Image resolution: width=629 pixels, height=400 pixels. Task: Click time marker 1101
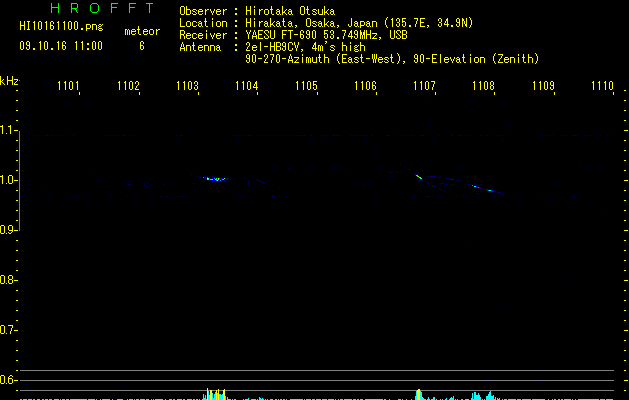point(68,85)
